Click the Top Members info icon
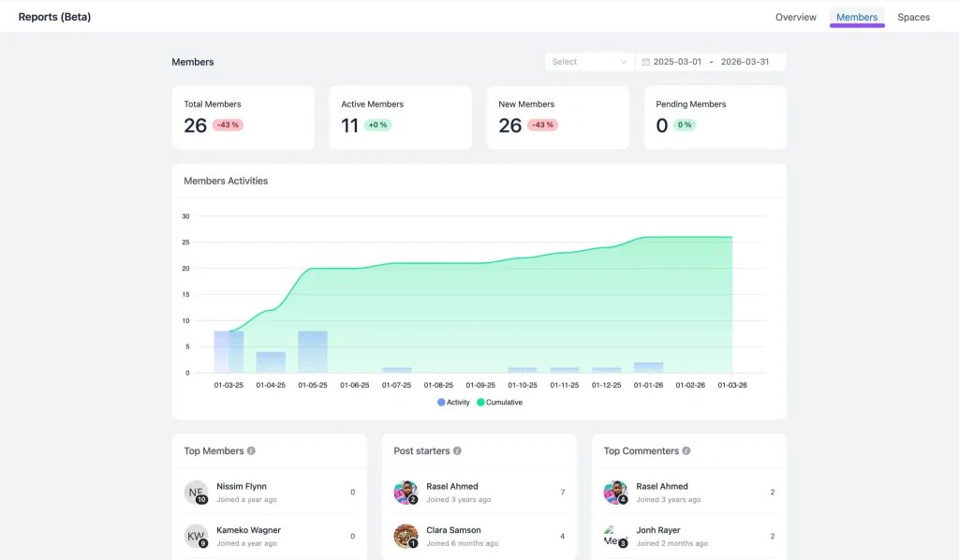This screenshot has height=560, width=959. (251, 450)
